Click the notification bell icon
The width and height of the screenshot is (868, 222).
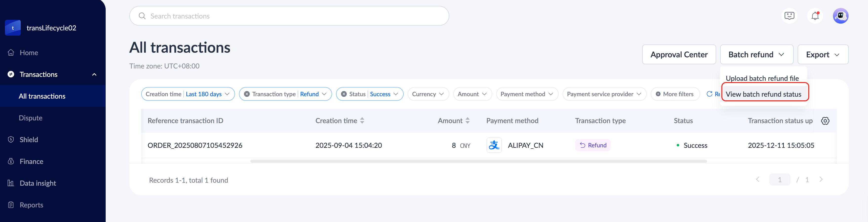(x=815, y=16)
